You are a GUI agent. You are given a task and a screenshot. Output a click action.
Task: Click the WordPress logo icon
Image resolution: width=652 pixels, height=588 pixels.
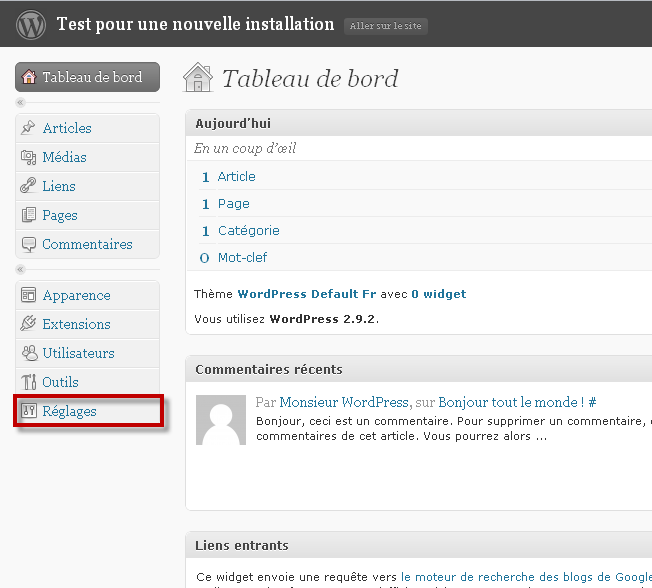point(30,25)
